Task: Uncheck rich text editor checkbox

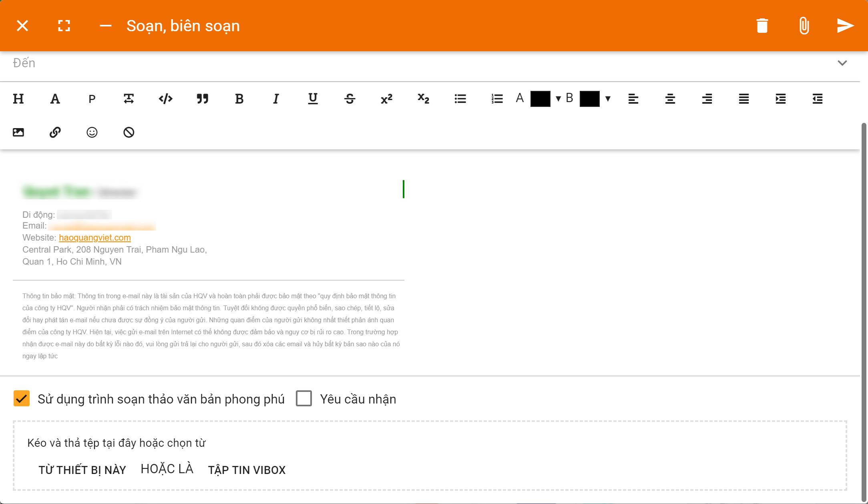Action: point(22,399)
